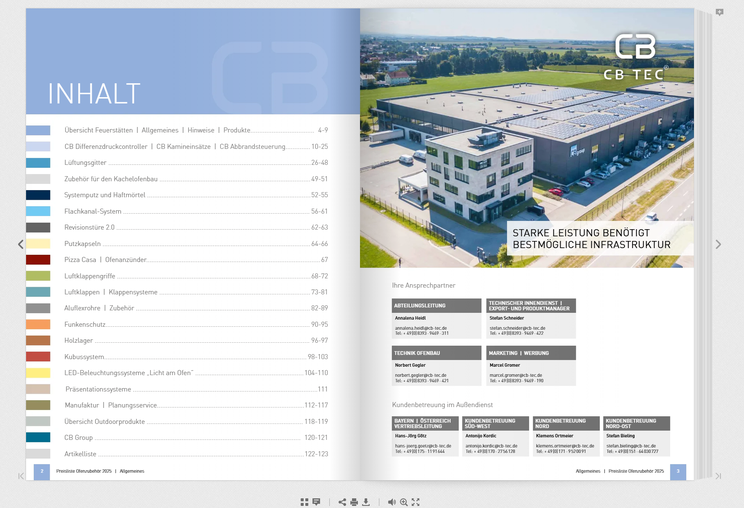Jump to last page

[x=718, y=476]
